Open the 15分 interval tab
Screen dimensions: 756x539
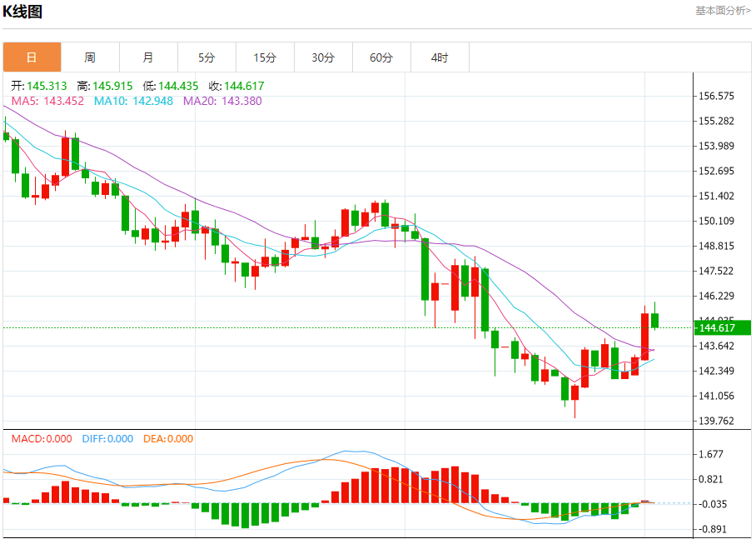[265, 57]
